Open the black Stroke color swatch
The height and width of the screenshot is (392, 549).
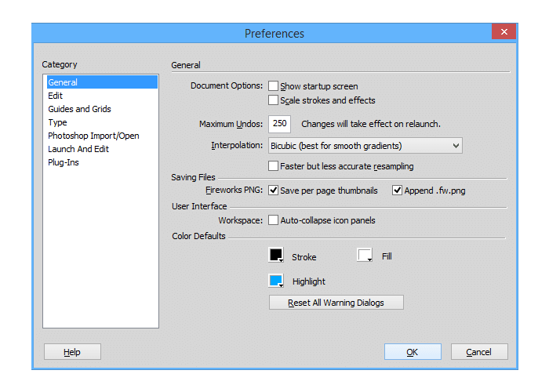coord(276,256)
